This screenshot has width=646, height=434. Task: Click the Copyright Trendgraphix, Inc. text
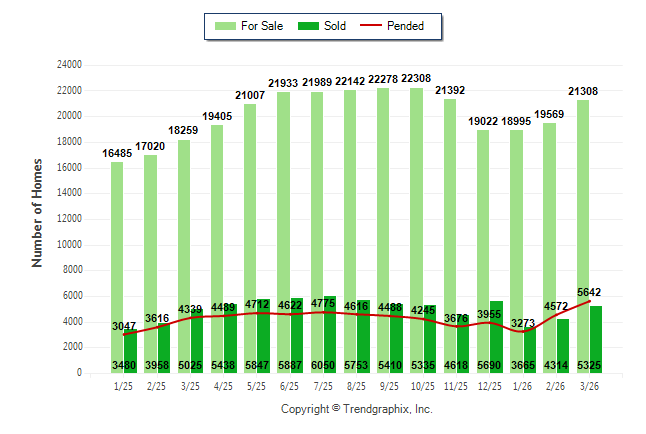pyautogui.click(x=356, y=410)
